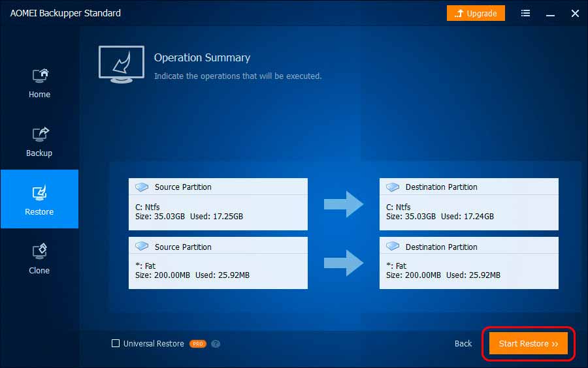Click the Operation Summary monitor icon

tap(122, 64)
